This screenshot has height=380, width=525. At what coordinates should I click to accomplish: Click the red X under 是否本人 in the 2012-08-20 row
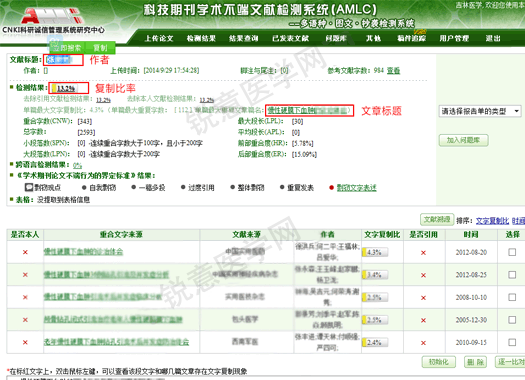[x=25, y=252]
